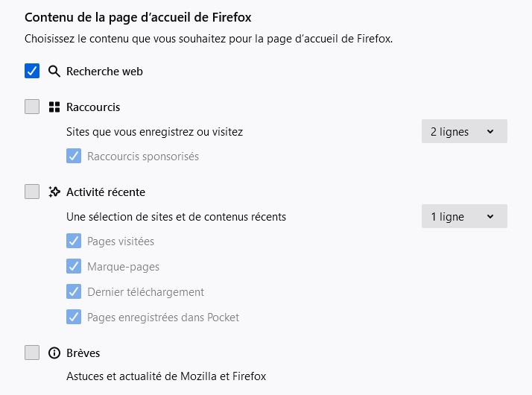This screenshot has width=532, height=395.
Task: Click the magnifier icon beside Recherche web
Action: pos(54,72)
